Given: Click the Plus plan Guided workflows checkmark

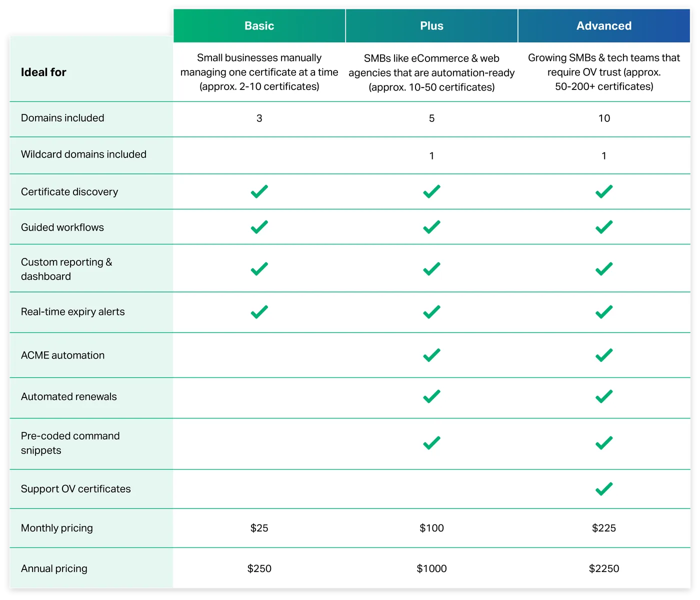Looking at the screenshot, I should (x=431, y=227).
